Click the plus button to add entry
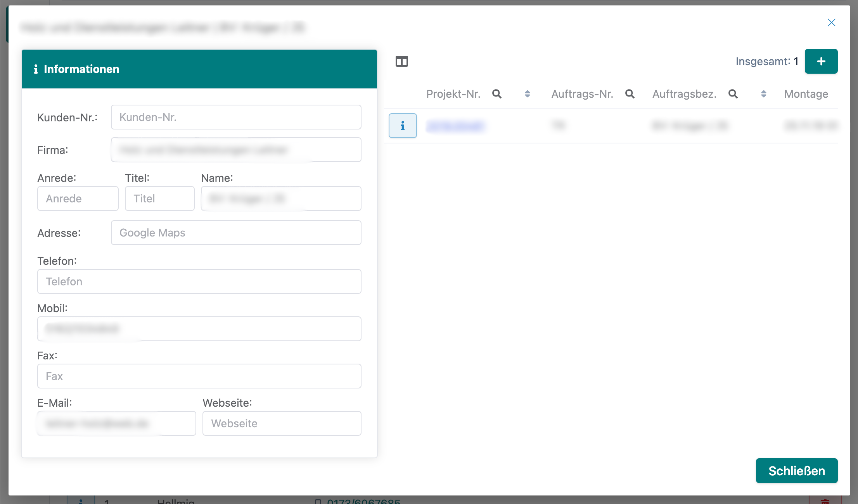 (x=821, y=61)
